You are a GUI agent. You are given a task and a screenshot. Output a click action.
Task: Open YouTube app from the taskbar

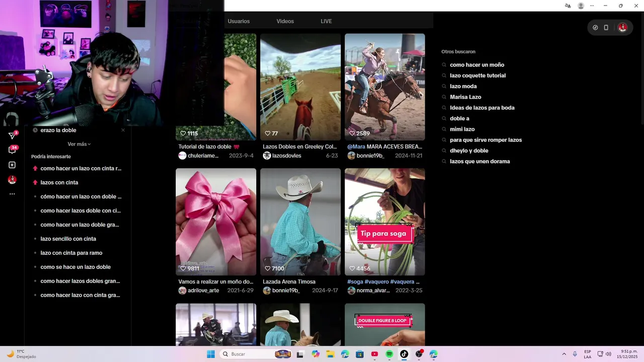click(x=374, y=354)
